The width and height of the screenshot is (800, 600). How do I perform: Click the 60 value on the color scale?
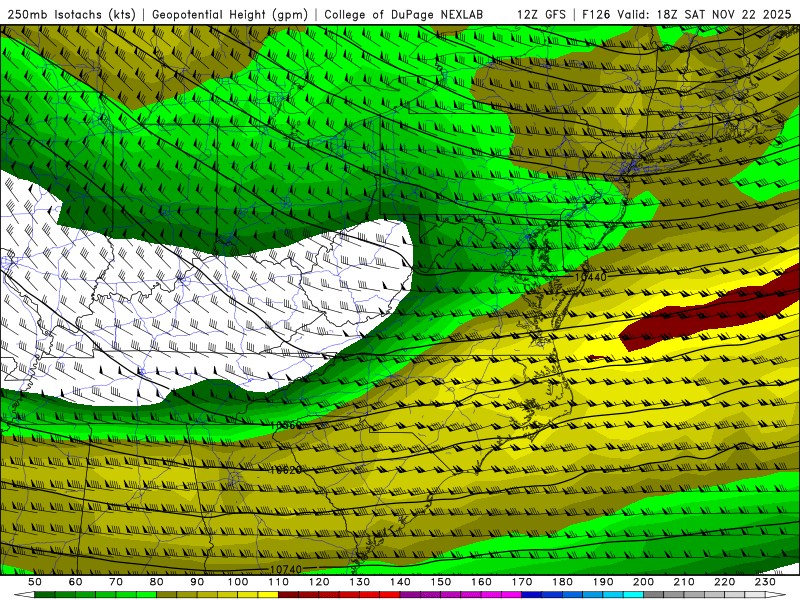75,582
